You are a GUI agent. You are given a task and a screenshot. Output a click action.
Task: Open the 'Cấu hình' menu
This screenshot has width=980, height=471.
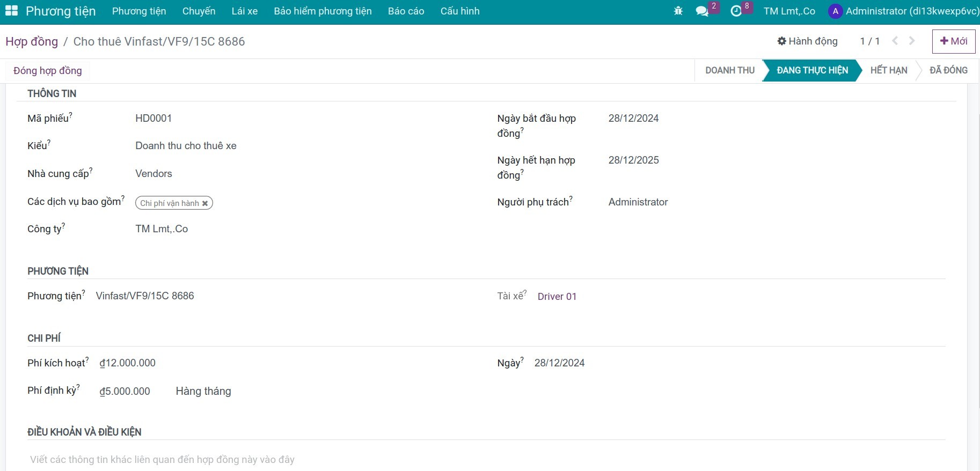(460, 11)
